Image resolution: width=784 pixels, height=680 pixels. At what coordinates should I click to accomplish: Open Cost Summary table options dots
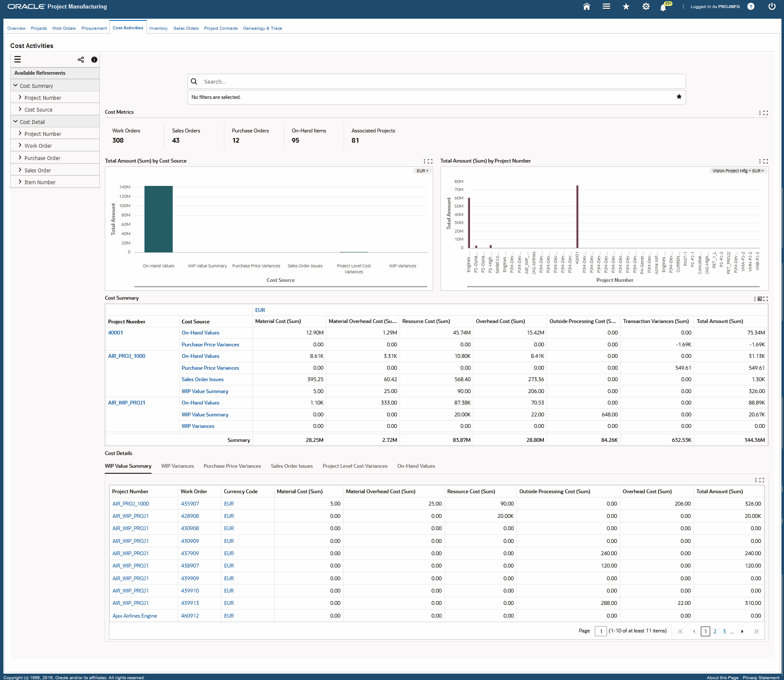coord(755,299)
